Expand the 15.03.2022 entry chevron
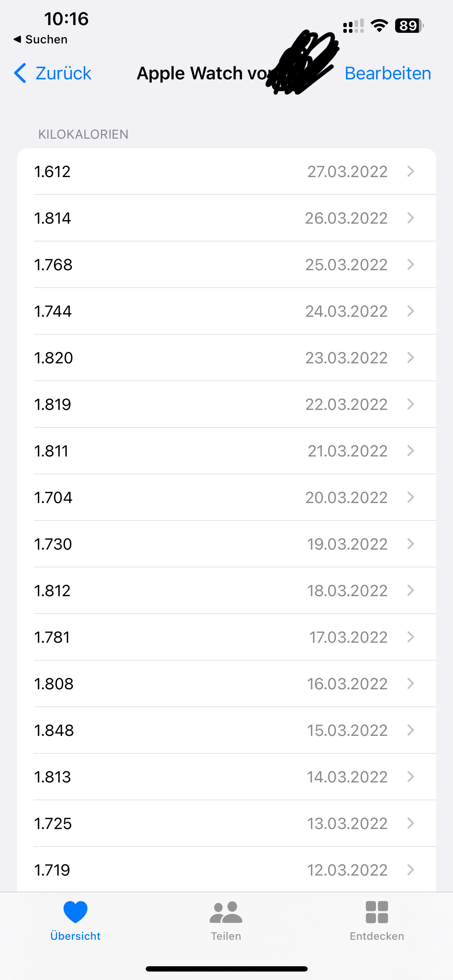 click(x=410, y=730)
